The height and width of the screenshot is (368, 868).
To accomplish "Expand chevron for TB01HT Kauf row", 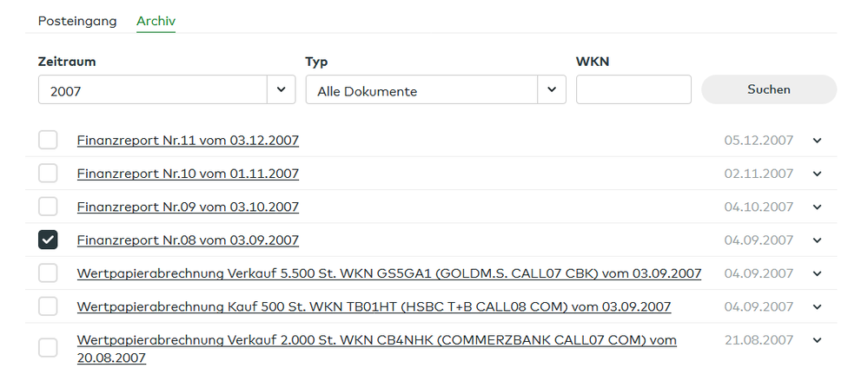I will 817,307.
